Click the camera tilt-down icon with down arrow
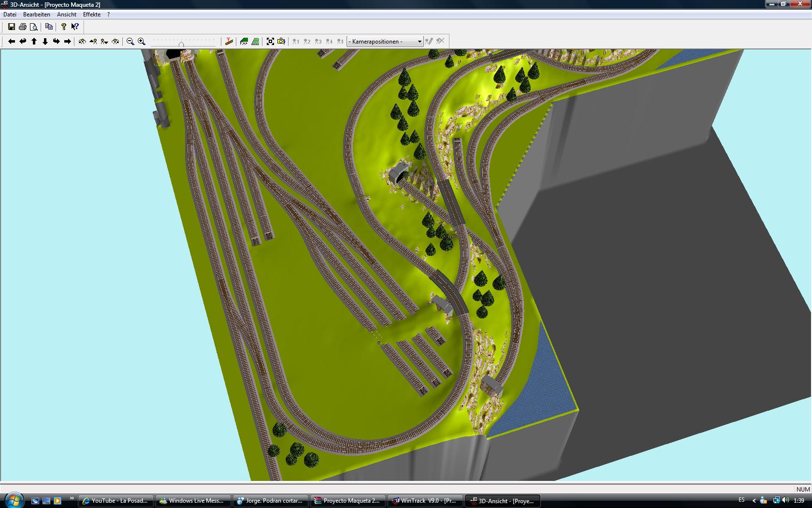 point(104,42)
